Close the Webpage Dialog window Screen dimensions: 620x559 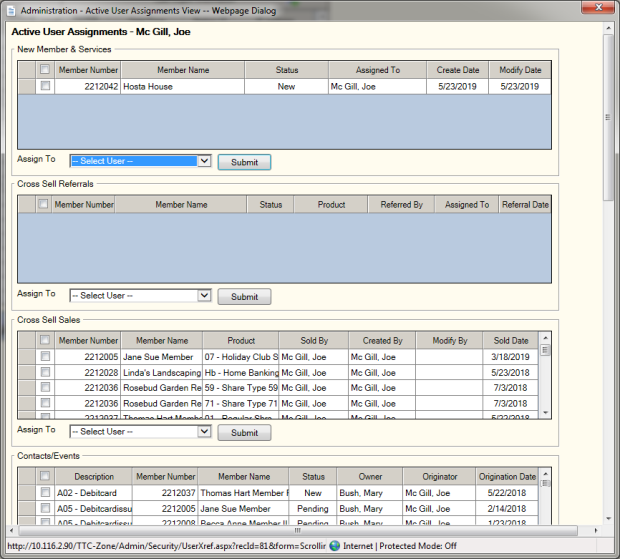[x=598, y=7]
